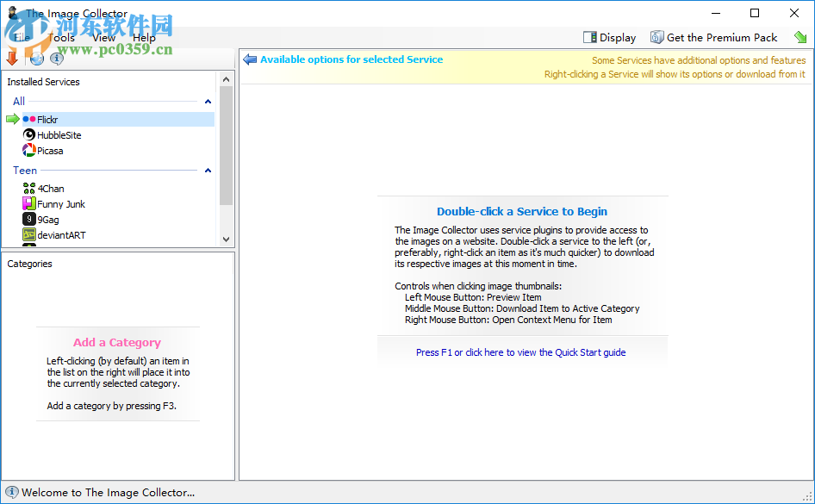
Task: Click the orange down arrow toolbar icon
Action: tap(12, 59)
